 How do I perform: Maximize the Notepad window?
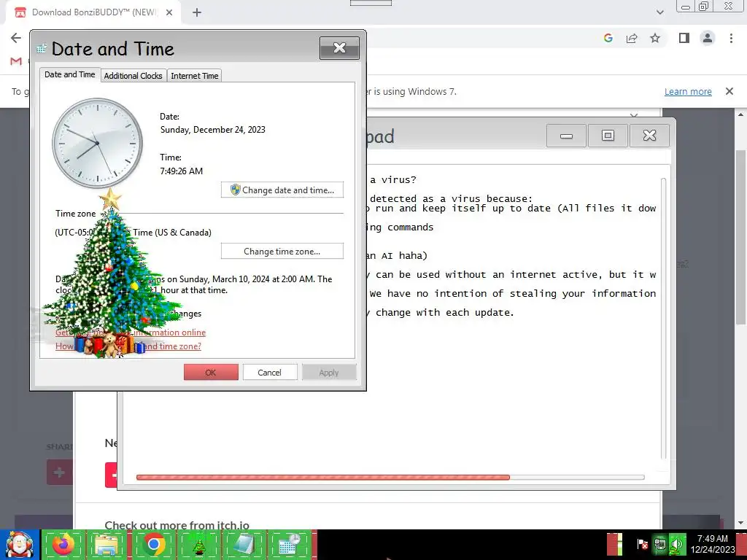pos(608,136)
